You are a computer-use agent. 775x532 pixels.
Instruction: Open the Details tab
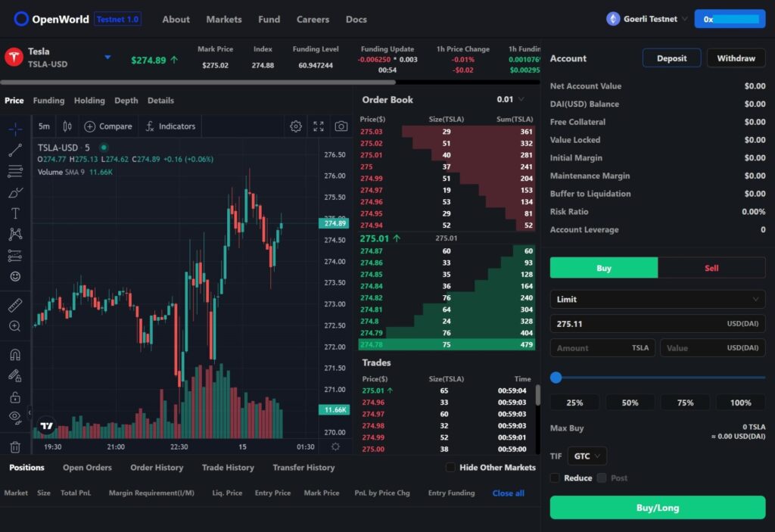(160, 101)
